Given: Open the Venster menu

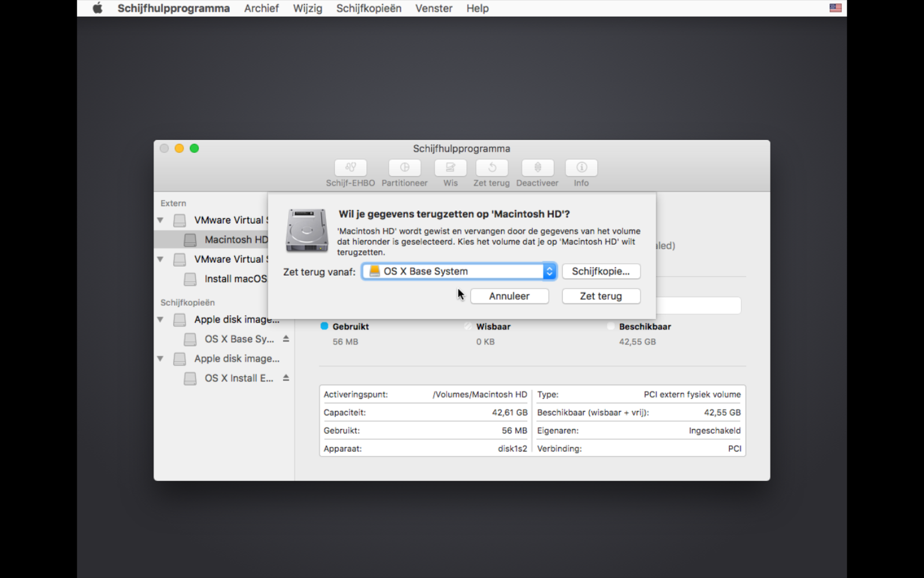Looking at the screenshot, I should (x=434, y=8).
